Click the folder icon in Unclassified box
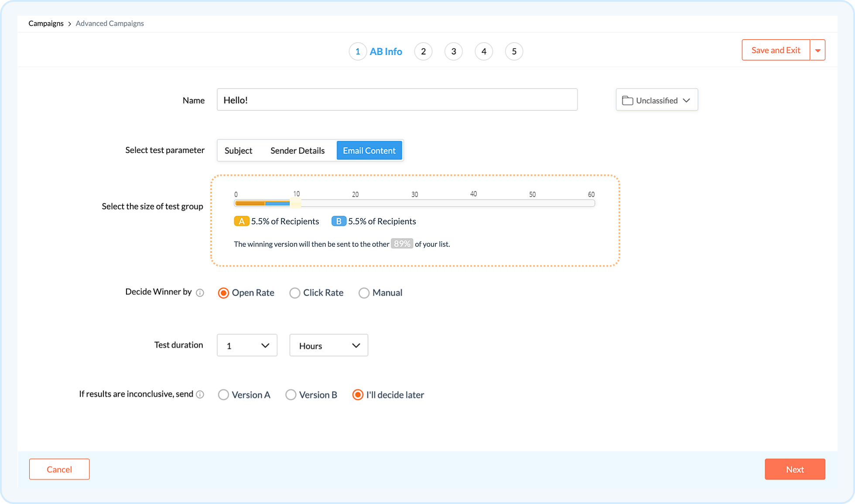 pyautogui.click(x=627, y=101)
